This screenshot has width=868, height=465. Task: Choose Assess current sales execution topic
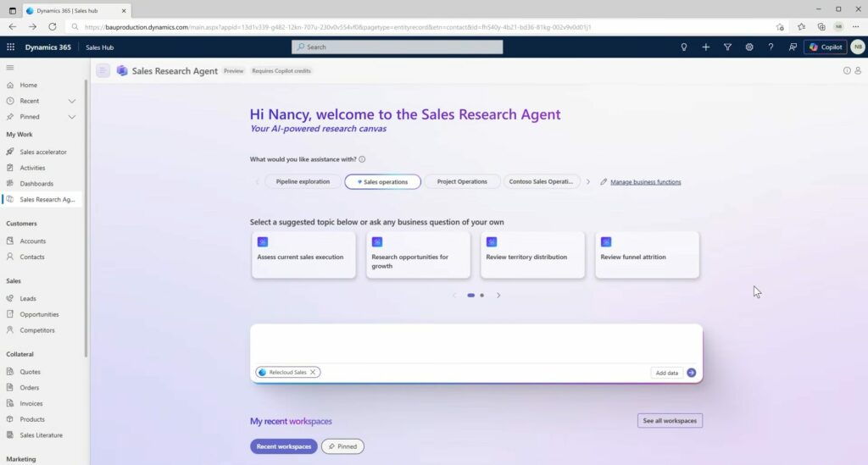click(303, 255)
